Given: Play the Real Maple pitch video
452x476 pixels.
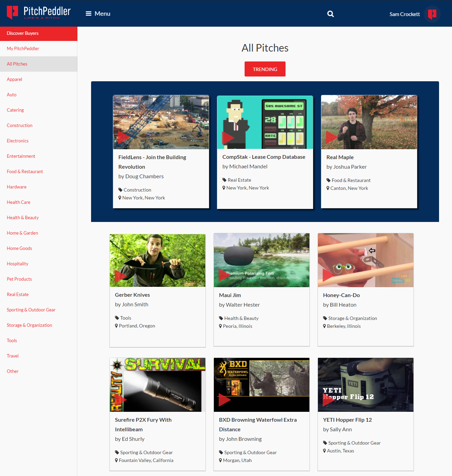Looking at the screenshot, I should coord(332,137).
